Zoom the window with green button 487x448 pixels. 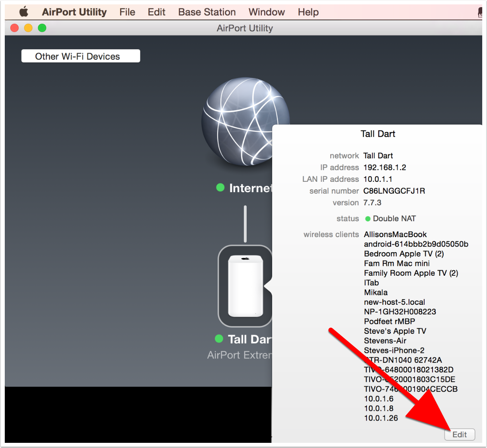pos(42,28)
